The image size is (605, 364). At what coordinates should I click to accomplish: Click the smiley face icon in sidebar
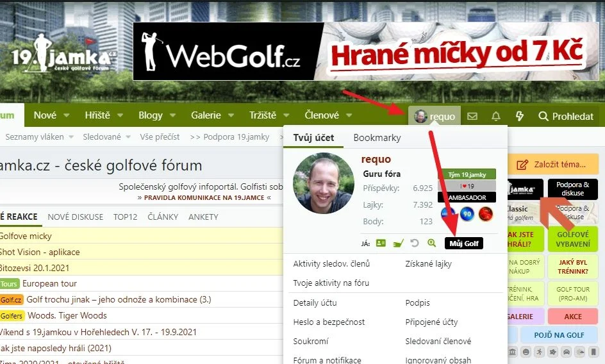(526, 352)
